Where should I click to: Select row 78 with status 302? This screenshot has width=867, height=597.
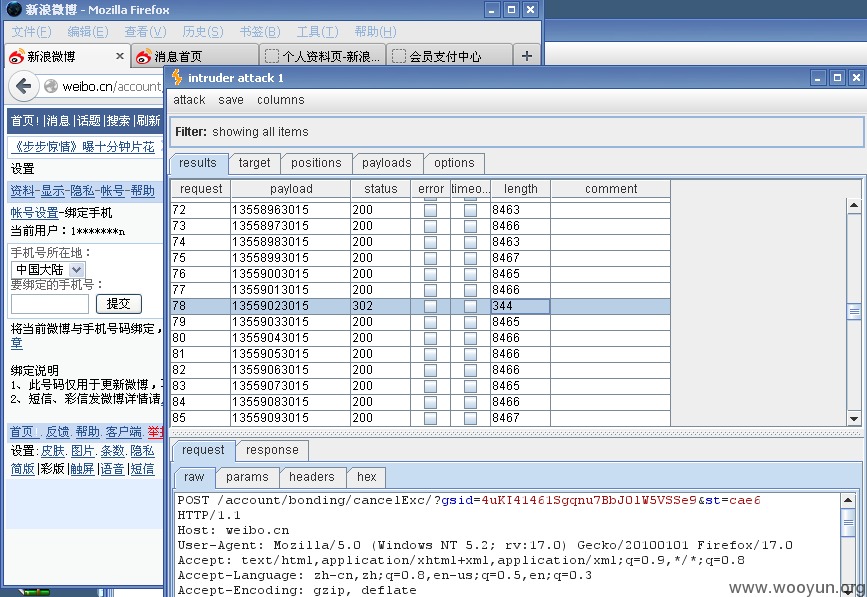click(x=420, y=306)
